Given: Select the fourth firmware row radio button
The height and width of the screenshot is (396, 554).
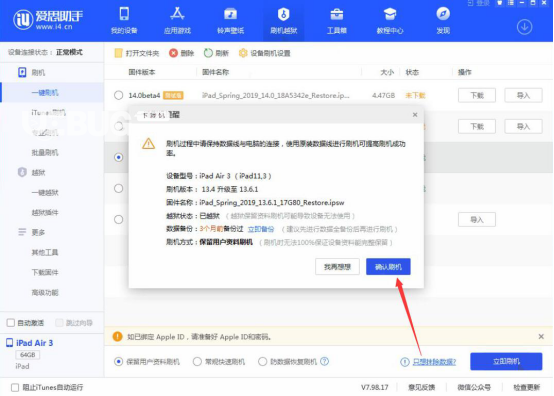Looking at the screenshot, I should click(x=119, y=188).
